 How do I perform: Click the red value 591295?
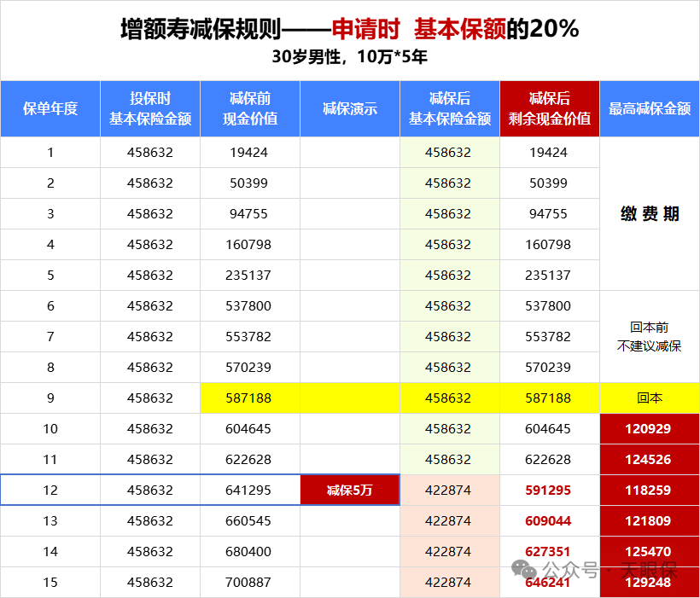click(x=550, y=490)
